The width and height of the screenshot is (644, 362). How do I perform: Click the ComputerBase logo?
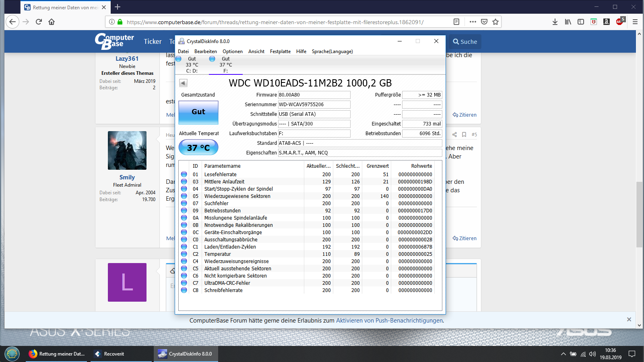(x=114, y=41)
